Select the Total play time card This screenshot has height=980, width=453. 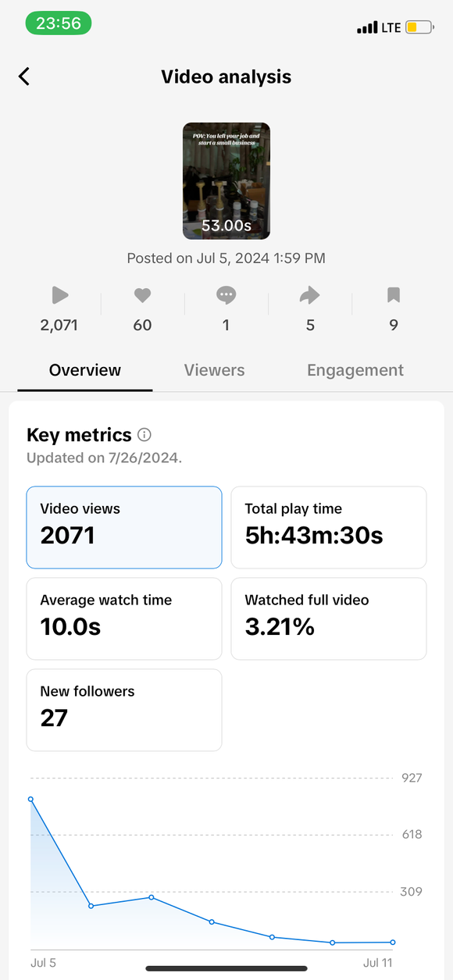click(329, 527)
